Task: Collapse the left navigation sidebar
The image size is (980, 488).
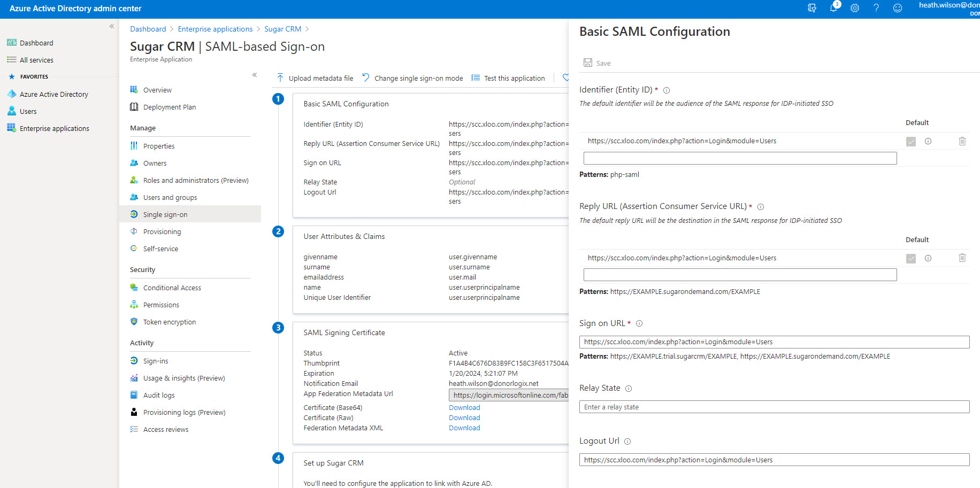Action: 112,26
